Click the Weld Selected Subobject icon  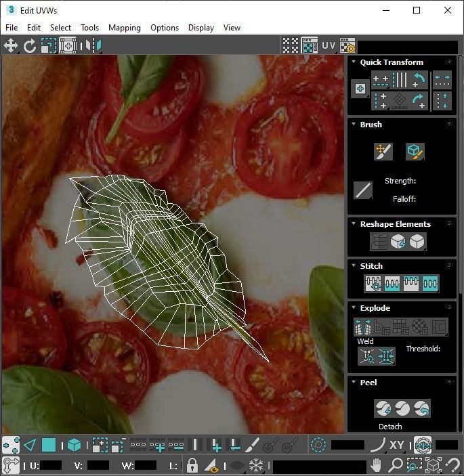[x=385, y=355]
